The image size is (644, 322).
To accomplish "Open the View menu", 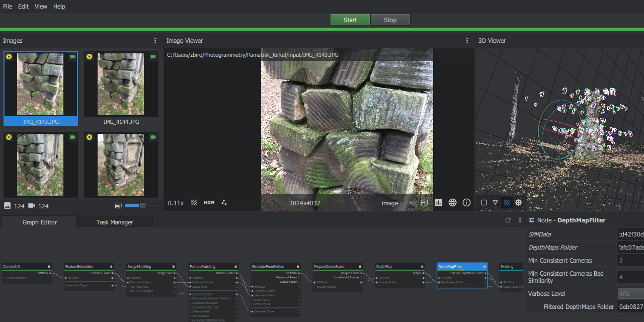I will coord(41,6).
